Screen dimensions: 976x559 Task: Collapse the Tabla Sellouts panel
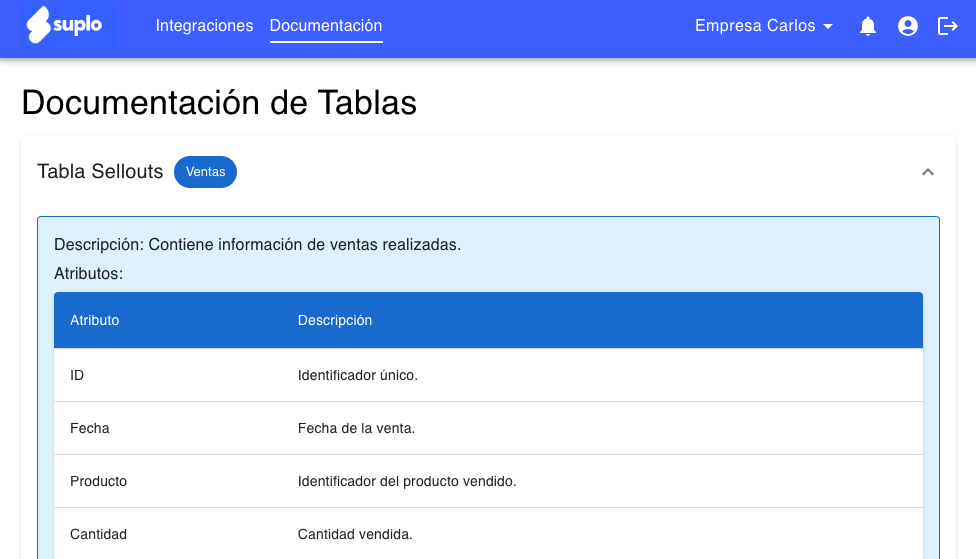pyautogui.click(x=927, y=172)
